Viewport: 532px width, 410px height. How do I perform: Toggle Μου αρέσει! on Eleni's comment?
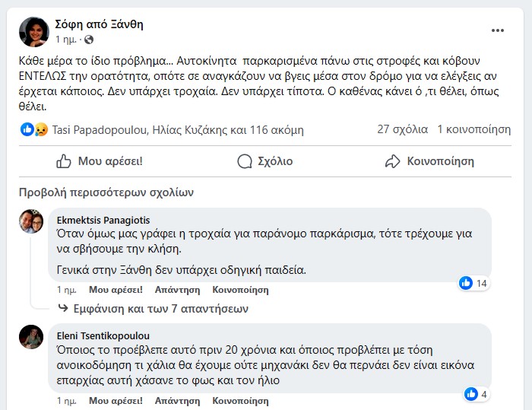(x=116, y=400)
